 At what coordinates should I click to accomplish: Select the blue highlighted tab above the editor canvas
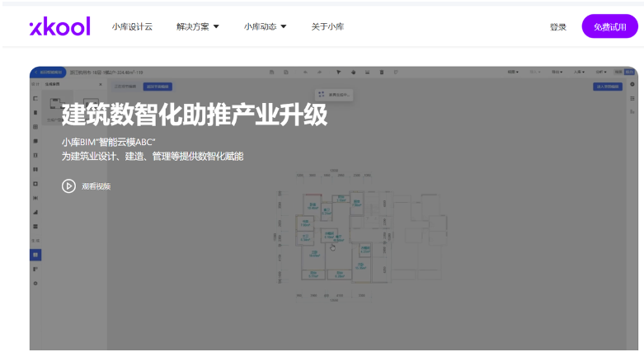point(157,86)
